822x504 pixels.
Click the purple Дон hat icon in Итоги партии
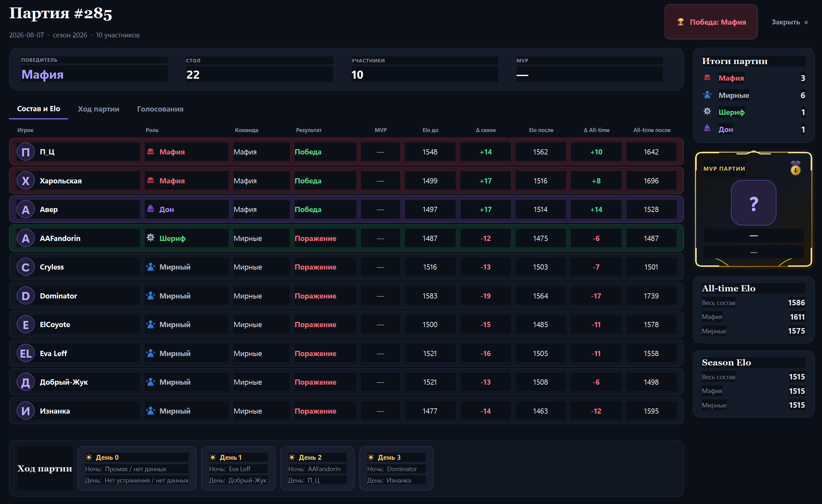[x=707, y=128]
